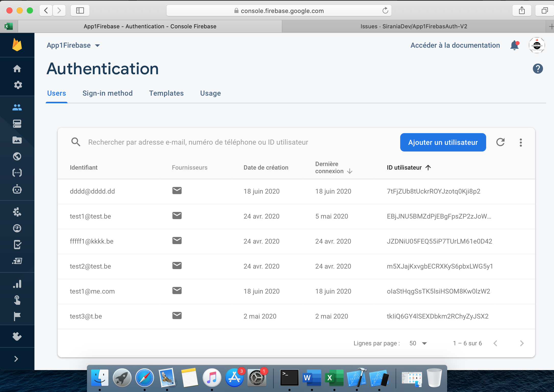Image resolution: width=554 pixels, height=392 pixels.
Task: Click the user search field
Action: 198,142
